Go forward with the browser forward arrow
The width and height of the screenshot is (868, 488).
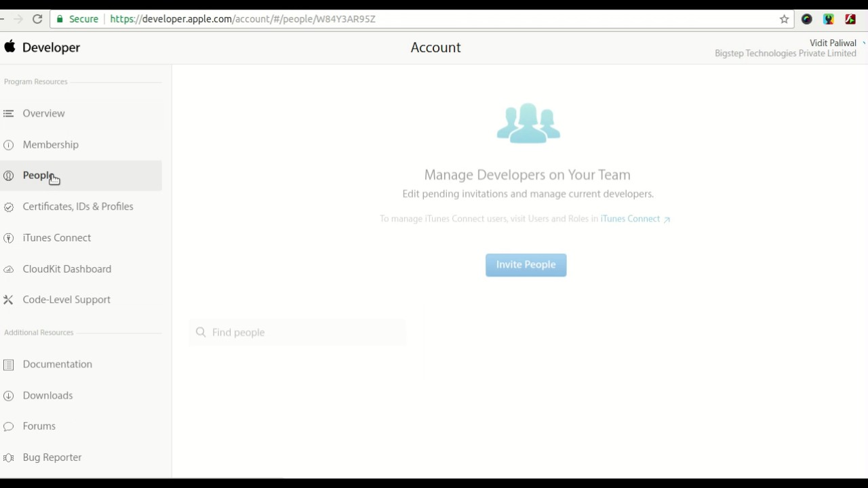pyautogui.click(x=18, y=19)
